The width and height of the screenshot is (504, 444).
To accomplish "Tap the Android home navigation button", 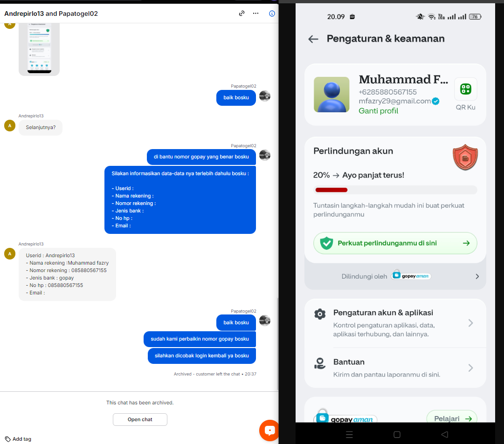I will [x=397, y=434].
